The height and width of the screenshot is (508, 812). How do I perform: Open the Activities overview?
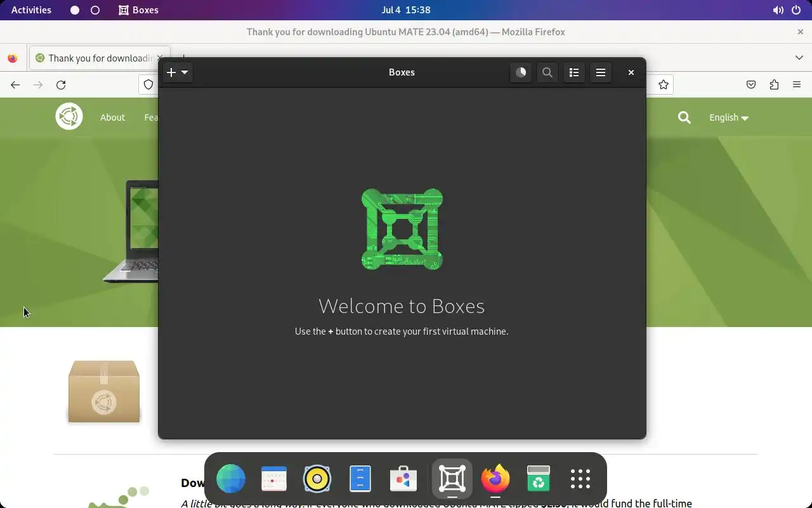point(31,10)
